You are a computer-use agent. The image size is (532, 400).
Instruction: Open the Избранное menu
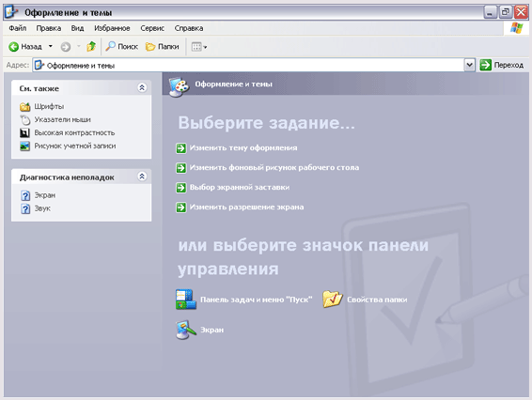[x=112, y=28]
